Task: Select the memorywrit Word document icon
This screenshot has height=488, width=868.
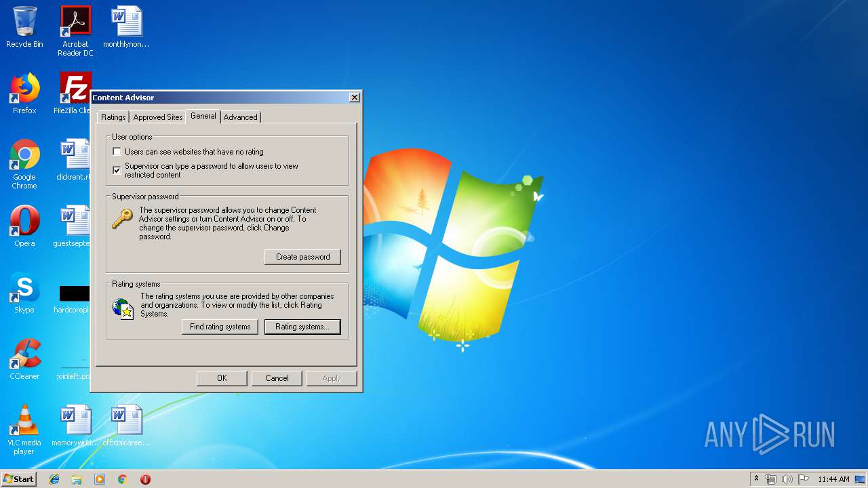Action: pyautogui.click(x=75, y=426)
